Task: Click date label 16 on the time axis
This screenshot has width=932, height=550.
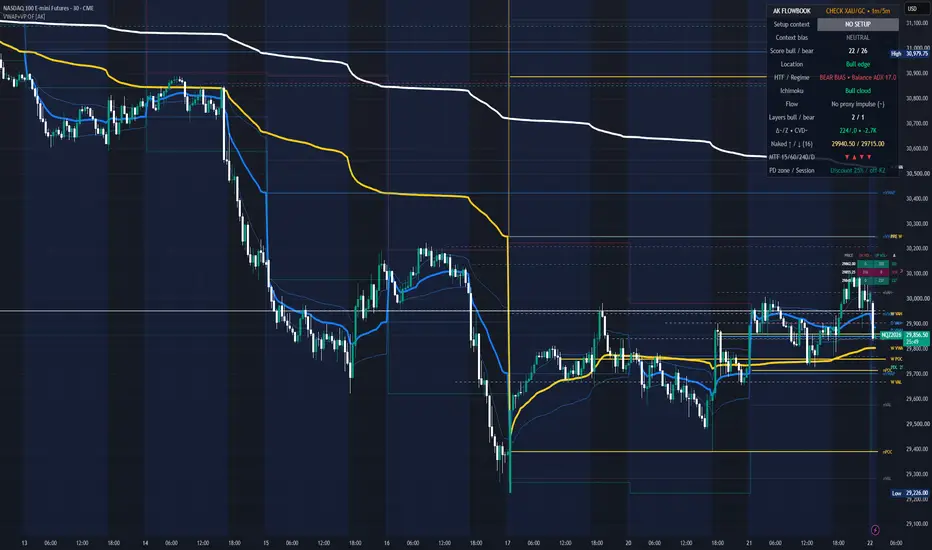Action: click(x=386, y=543)
